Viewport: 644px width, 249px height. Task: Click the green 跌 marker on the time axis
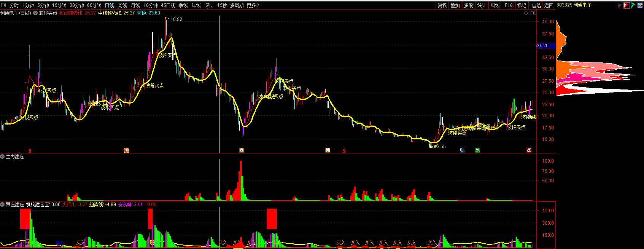[477, 150]
